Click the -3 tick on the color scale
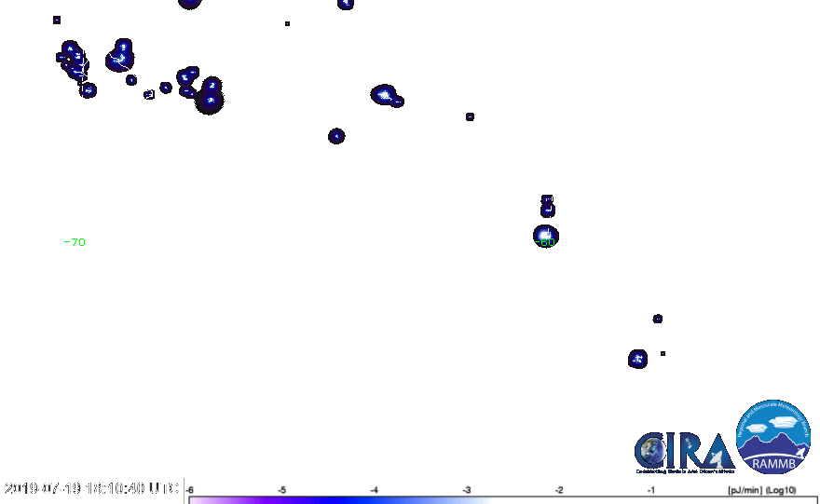Screen dimensions: 820x504 [466, 489]
